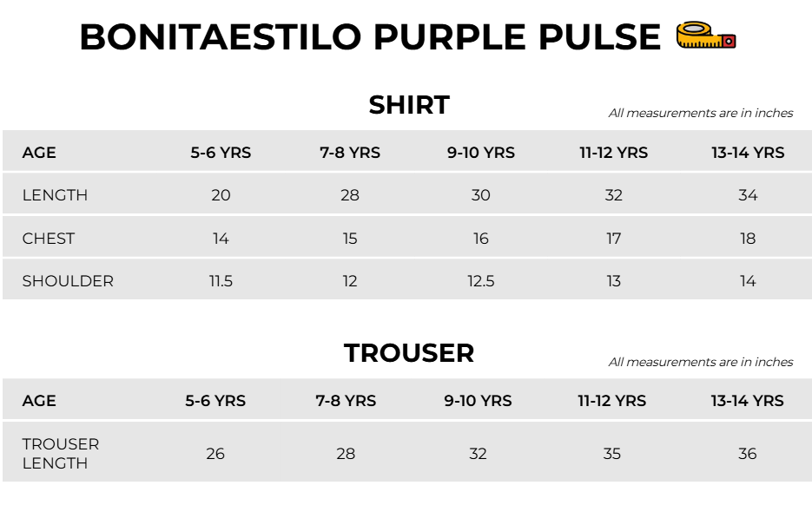Click the BONITAESTILO PURPLE PULSE title
Screen dimensions: 812x505
point(370,37)
